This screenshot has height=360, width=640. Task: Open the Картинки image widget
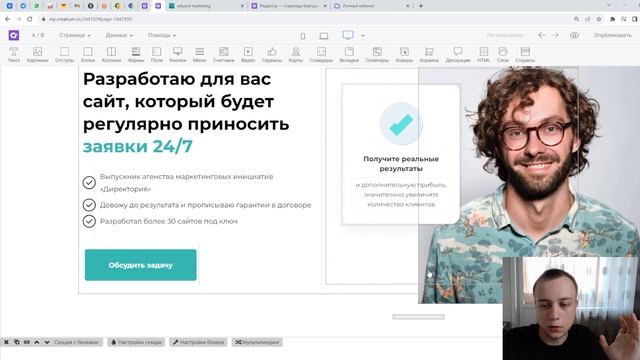[38, 55]
